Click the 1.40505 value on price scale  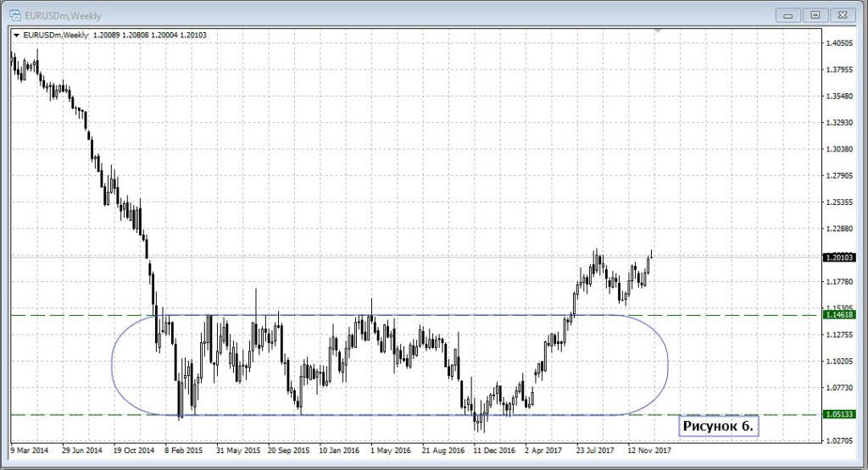click(x=839, y=43)
